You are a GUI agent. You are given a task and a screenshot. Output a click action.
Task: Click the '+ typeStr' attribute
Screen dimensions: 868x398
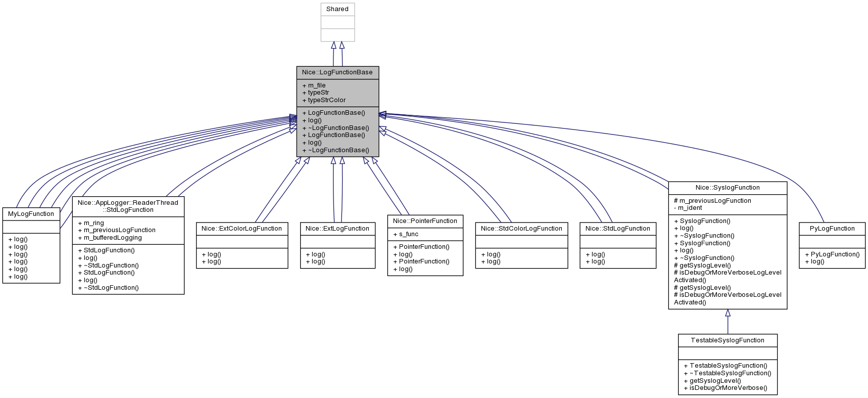(x=316, y=93)
